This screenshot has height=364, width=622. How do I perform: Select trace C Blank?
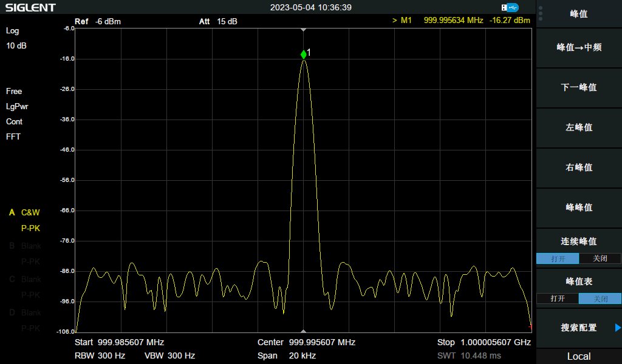coord(24,279)
